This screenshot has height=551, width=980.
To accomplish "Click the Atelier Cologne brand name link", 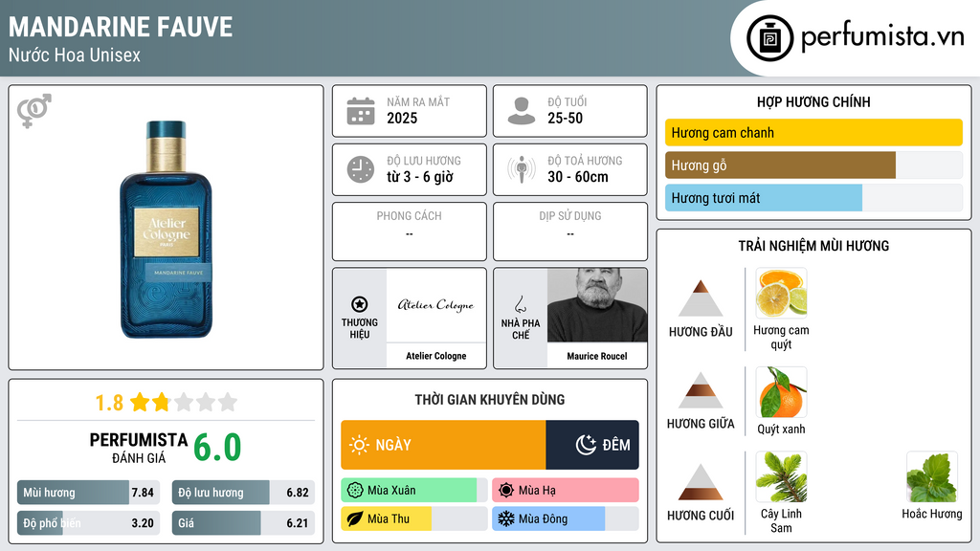I will (436, 356).
